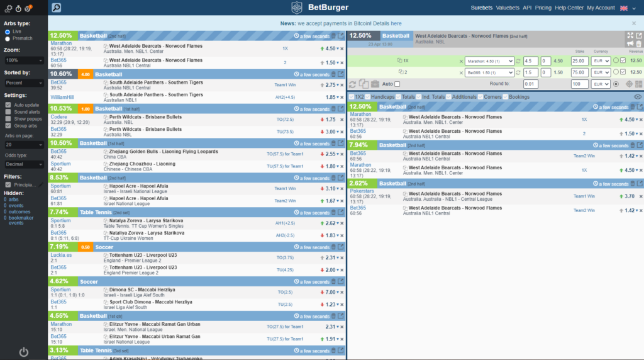Toggle the Handicaps filter checkbox
This screenshot has height=360, width=644.
point(367,97)
